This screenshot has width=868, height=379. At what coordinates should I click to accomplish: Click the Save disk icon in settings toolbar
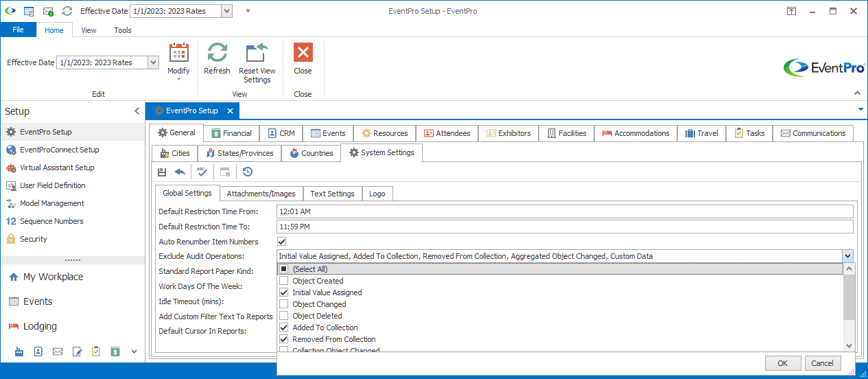pyautogui.click(x=162, y=172)
